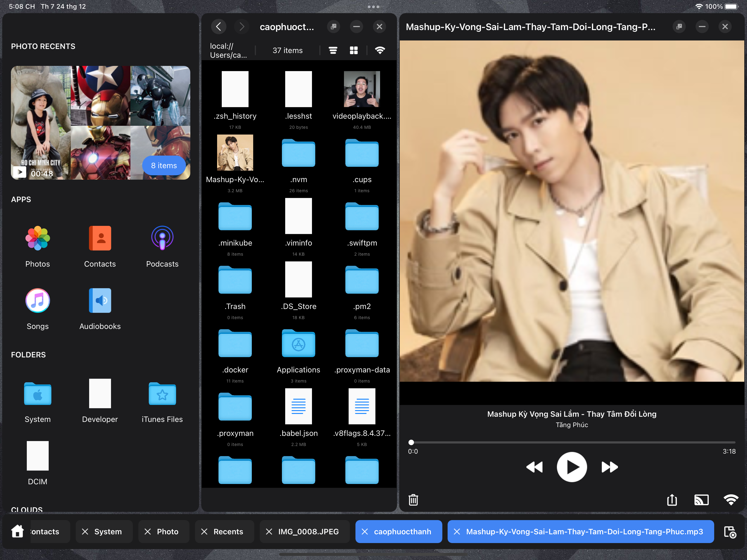This screenshot has width=747, height=560.
Task: Open the .v8flags file
Action: click(362, 406)
